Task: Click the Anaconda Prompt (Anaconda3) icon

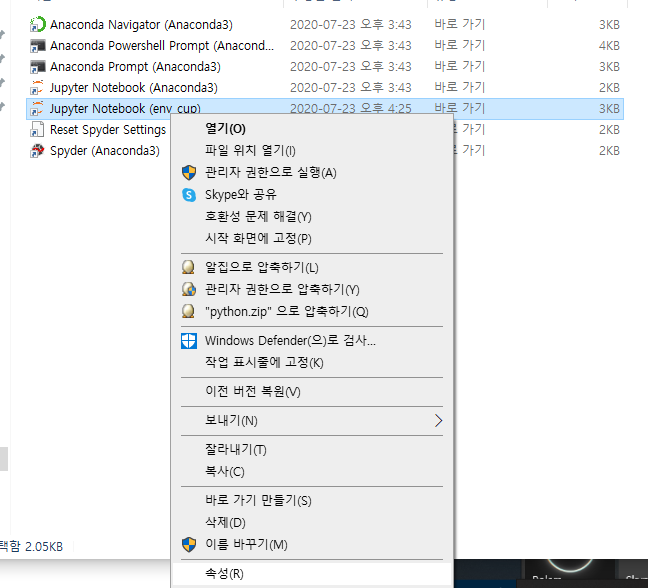Action: click(38, 67)
